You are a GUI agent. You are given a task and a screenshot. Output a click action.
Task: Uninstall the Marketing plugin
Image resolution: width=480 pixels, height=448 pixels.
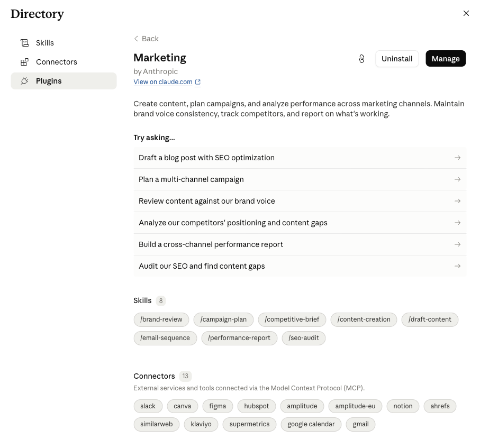point(397,59)
